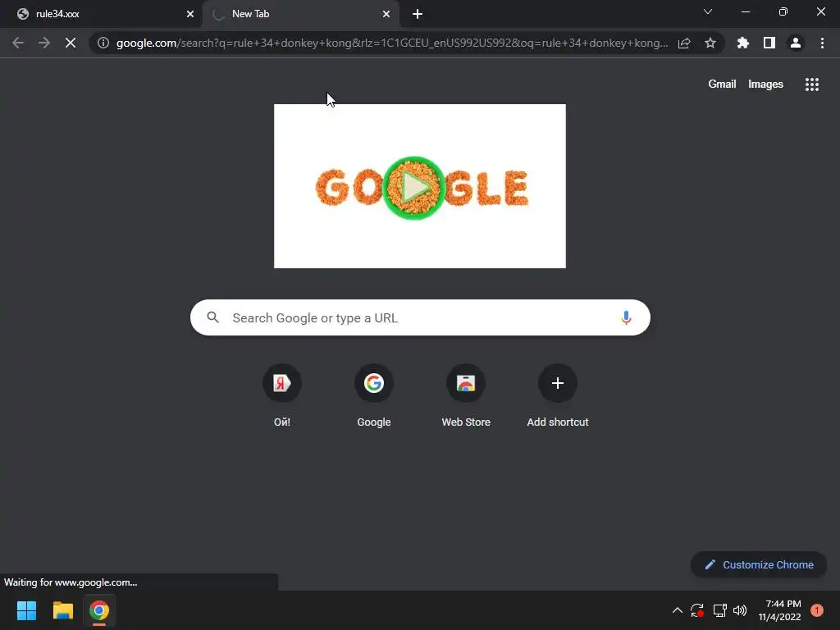This screenshot has width=840, height=630.
Task: Open the Chrome profile icon
Action: tap(796, 43)
